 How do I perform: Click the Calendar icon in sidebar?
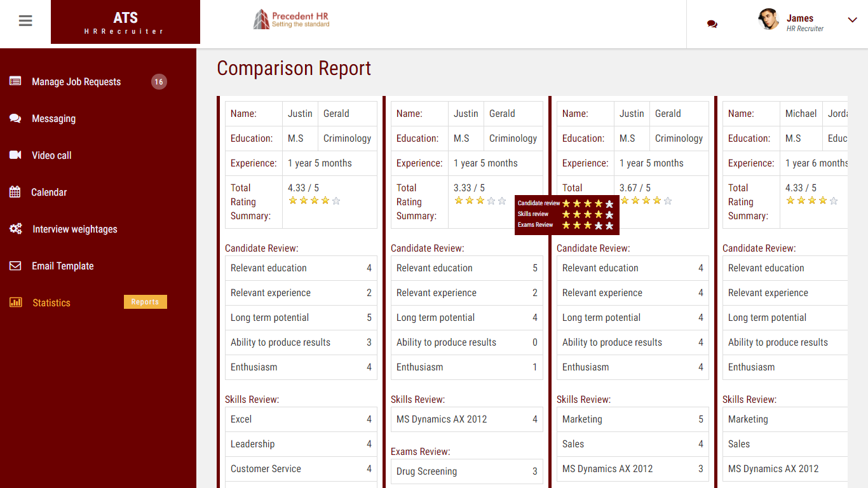(x=15, y=192)
